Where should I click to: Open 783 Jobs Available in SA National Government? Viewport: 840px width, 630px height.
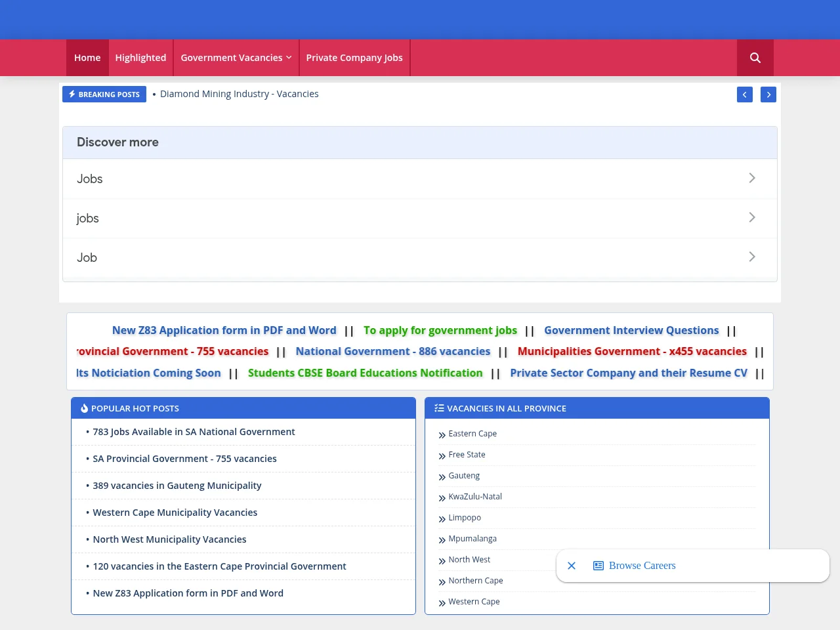tap(194, 432)
